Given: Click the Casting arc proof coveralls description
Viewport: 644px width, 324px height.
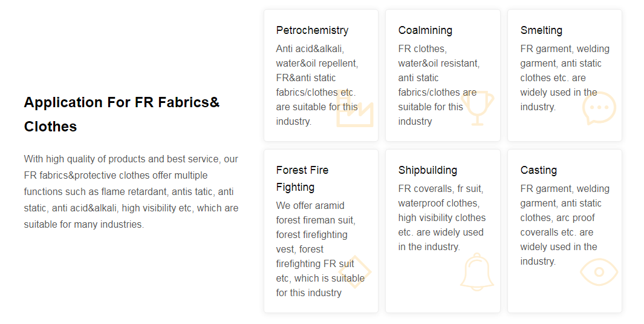Looking at the screenshot, I should [565, 225].
